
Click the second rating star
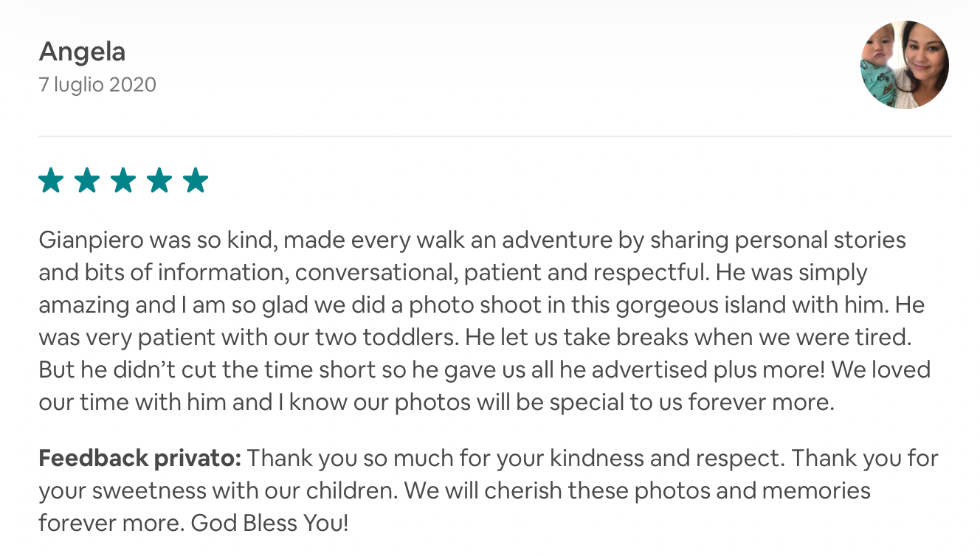[87, 180]
